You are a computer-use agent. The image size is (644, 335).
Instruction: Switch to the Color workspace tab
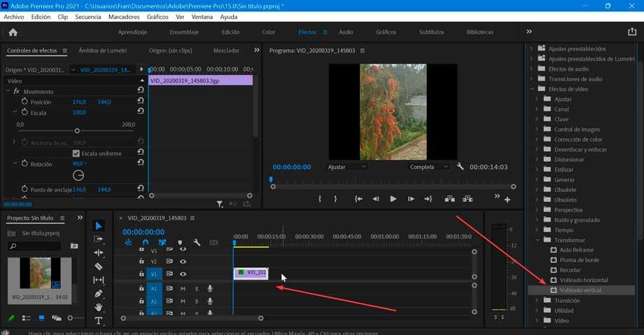[x=269, y=32]
